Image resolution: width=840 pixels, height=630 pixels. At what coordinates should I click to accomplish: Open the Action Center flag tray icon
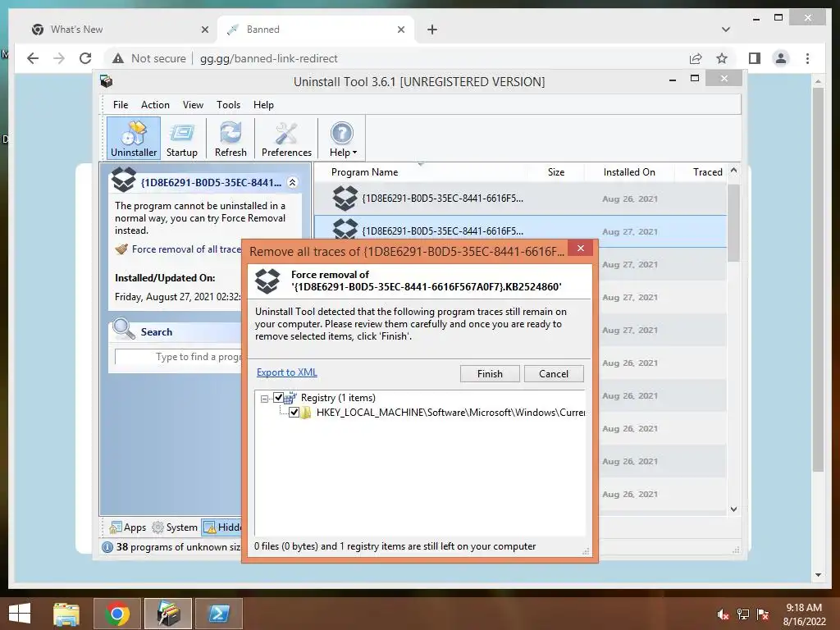pyautogui.click(x=763, y=614)
